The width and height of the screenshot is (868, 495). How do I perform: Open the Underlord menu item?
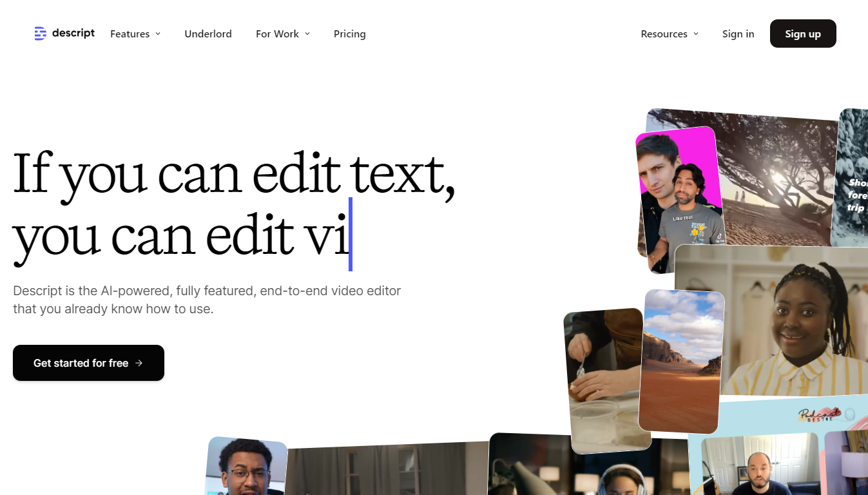208,34
